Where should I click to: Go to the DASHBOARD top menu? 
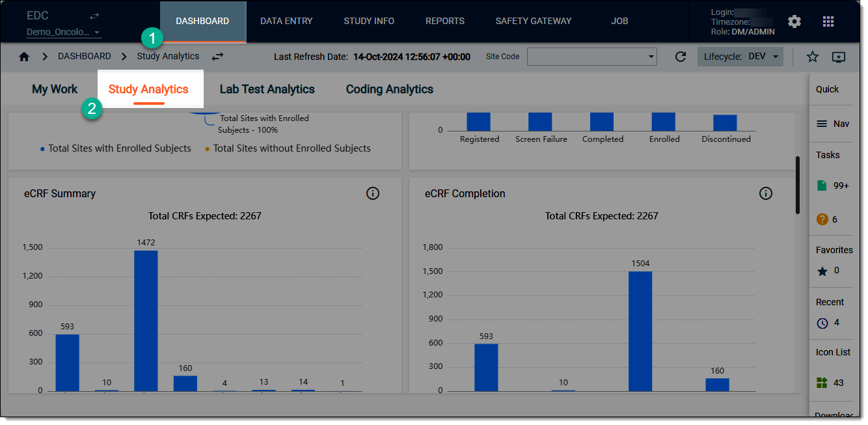202,21
